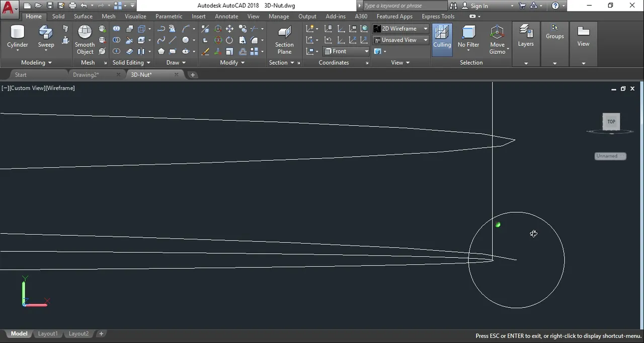Switch to Visualize ribbon tab

(x=135, y=16)
